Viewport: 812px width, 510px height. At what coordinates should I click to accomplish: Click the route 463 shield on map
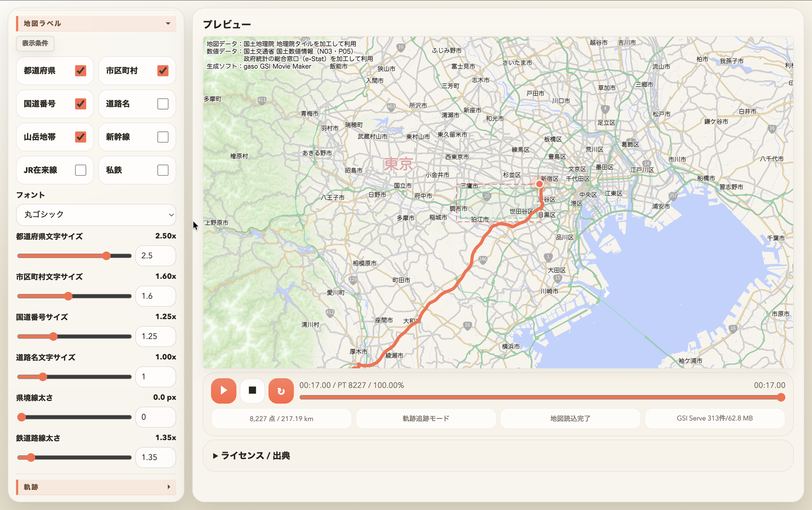[x=391, y=107]
